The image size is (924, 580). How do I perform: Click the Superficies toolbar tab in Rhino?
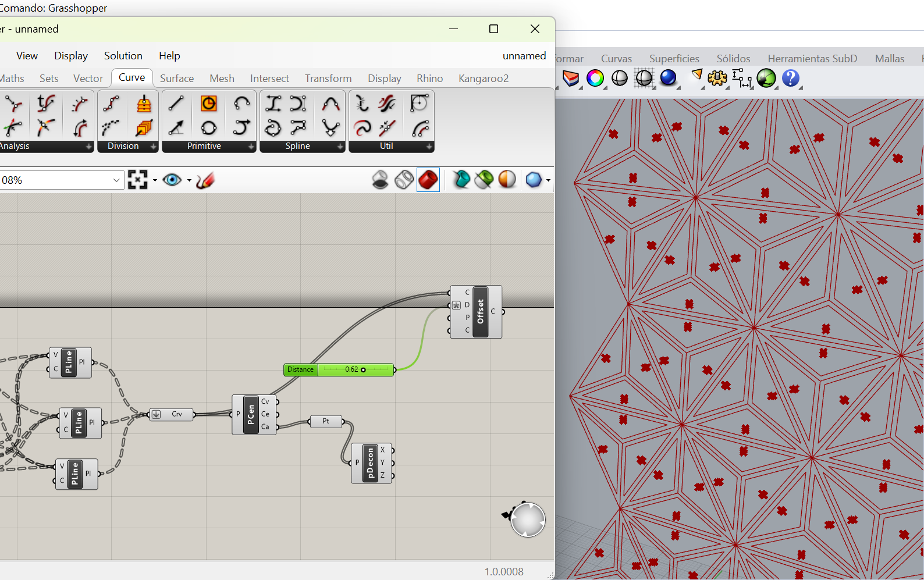[674, 59]
